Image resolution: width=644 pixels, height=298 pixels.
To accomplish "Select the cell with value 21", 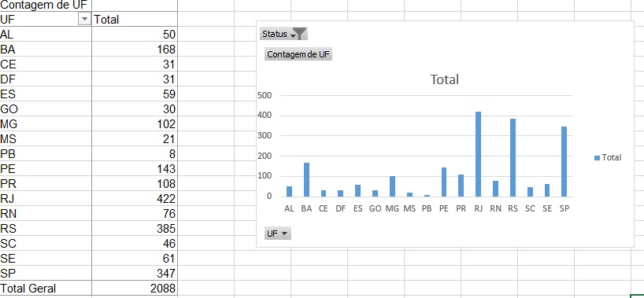I will pos(135,138).
